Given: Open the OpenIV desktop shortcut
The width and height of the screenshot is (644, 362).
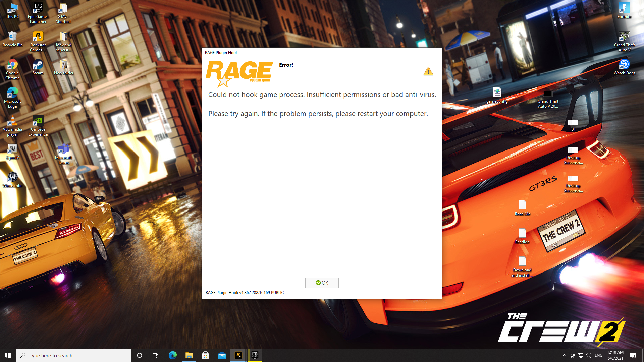Looking at the screenshot, I should (12, 149).
